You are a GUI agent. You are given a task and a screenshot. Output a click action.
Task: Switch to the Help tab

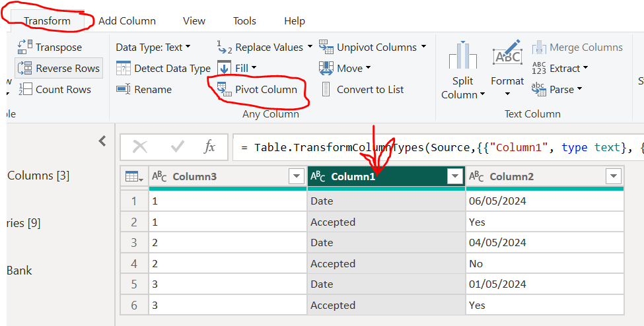coord(295,21)
